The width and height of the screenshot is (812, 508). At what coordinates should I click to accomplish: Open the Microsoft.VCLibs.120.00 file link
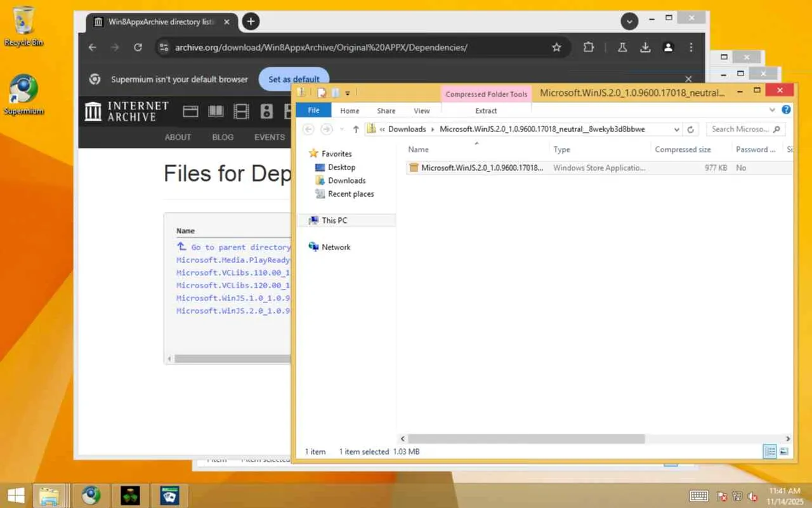click(233, 285)
